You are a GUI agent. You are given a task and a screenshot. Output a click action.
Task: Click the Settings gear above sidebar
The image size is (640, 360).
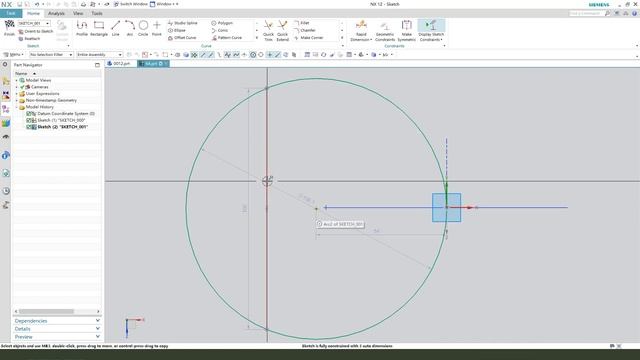click(x=5, y=64)
